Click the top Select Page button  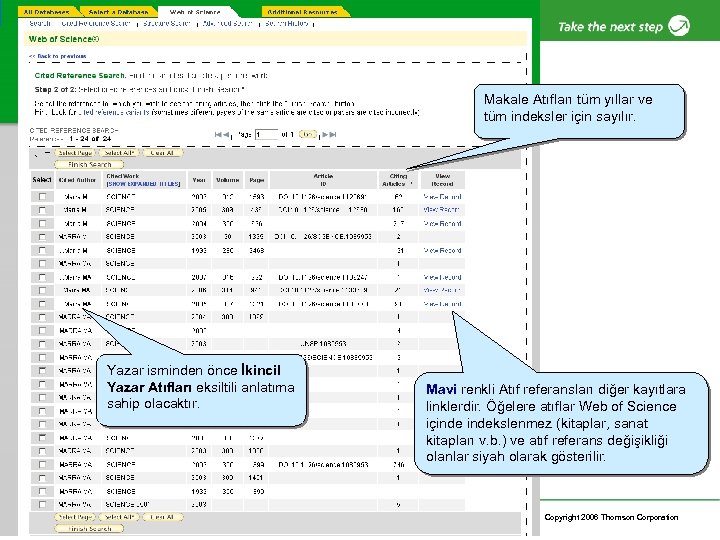point(75,153)
